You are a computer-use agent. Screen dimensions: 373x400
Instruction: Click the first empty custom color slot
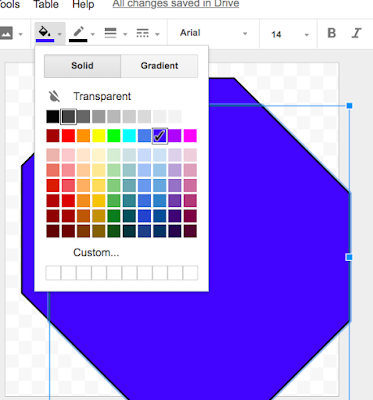point(53,273)
